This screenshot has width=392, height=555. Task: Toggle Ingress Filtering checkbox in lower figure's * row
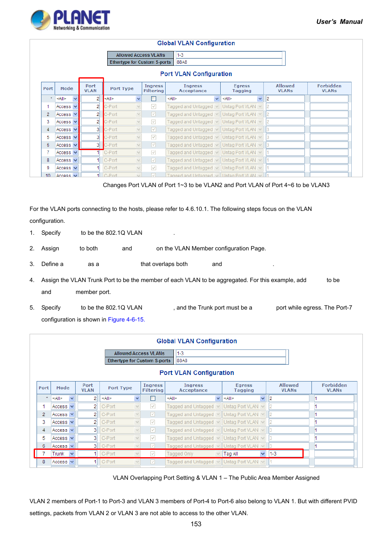tap(153, 398)
